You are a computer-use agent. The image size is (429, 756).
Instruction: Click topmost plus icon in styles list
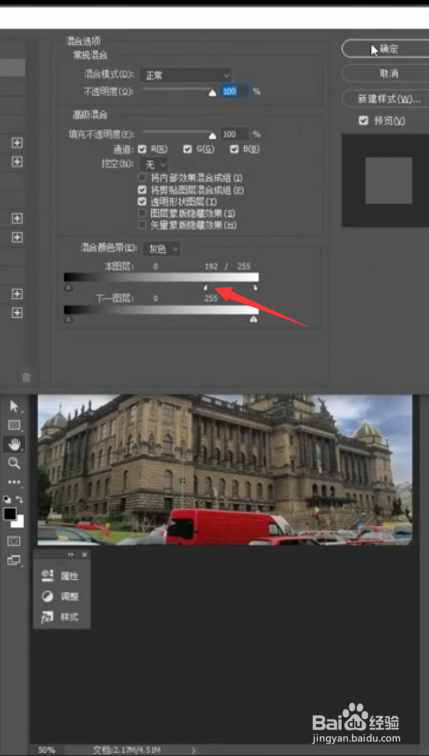17,143
